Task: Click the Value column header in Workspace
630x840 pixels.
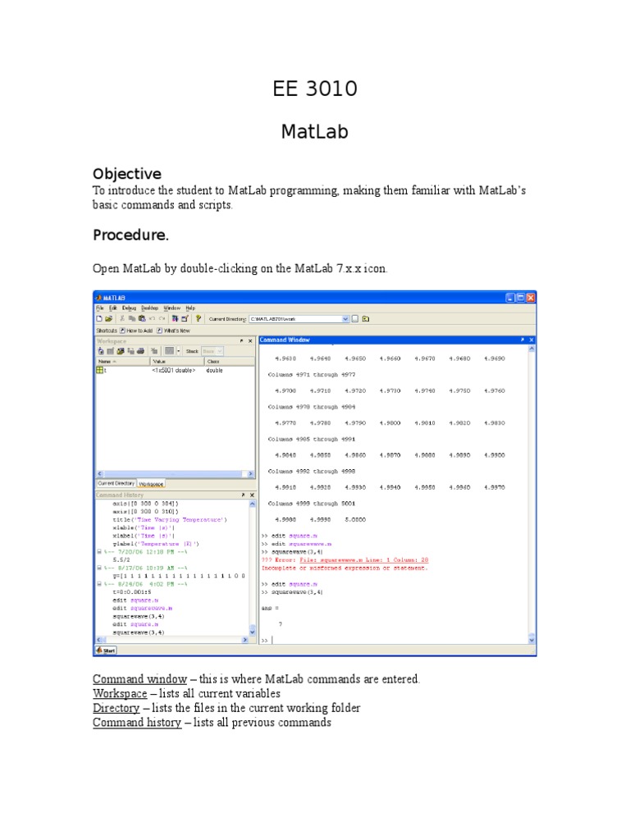Action: click(x=177, y=362)
